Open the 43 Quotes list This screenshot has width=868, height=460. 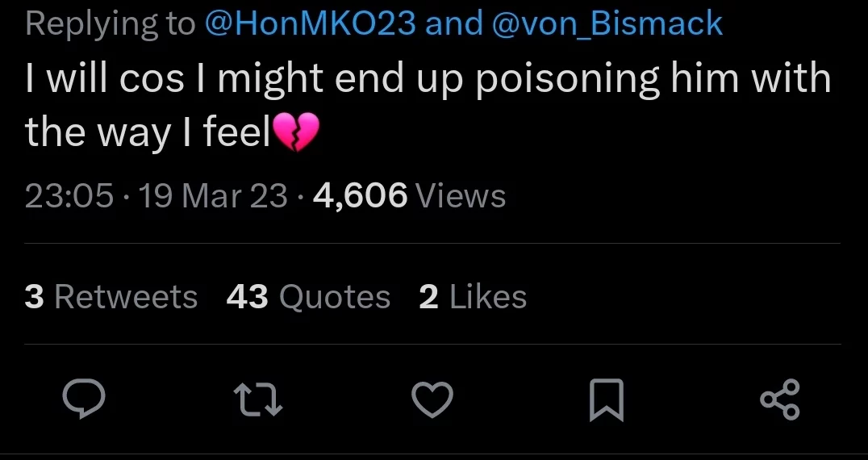click(x=308, y=297)
